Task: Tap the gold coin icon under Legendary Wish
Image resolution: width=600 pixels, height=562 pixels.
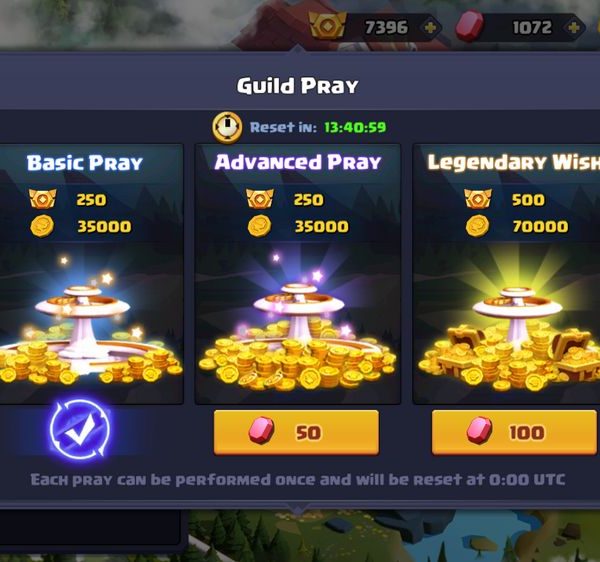Action: pyautogui.click(x=478, y=226)
